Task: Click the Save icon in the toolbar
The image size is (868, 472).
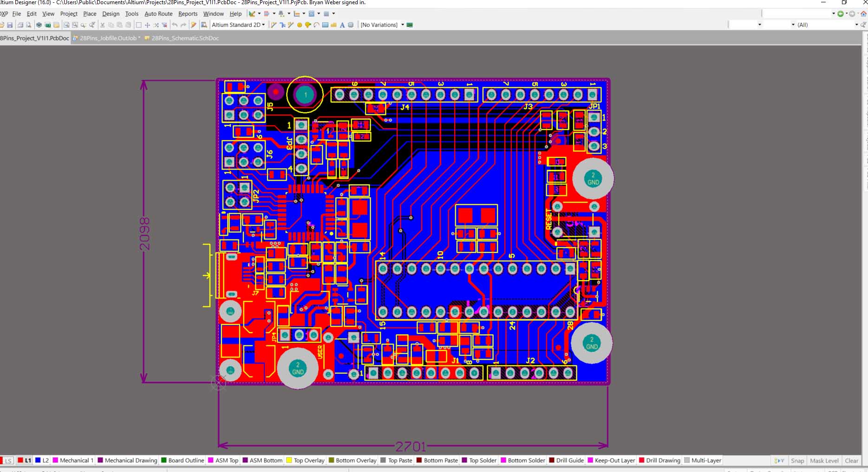Action: pos(10,25)
